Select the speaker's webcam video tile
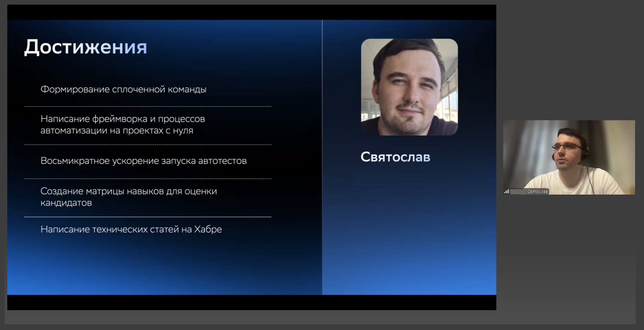644x330 pixels. pos(569,157)
